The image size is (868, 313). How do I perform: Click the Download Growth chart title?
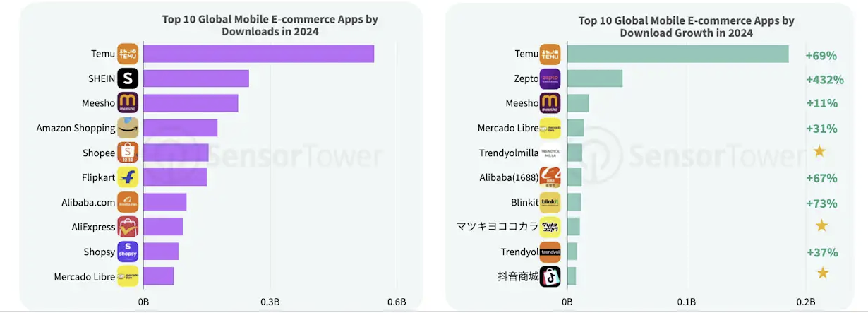[x=687, y=26]
